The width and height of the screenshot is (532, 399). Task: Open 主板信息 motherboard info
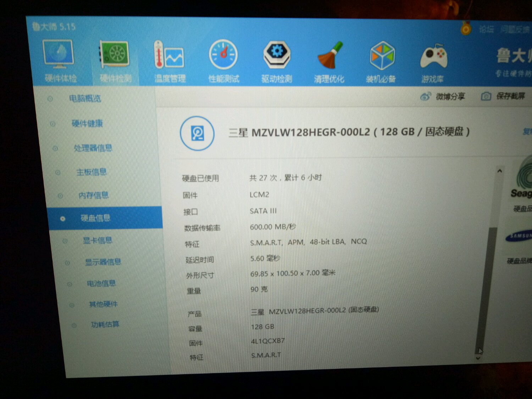coord(92,172)
